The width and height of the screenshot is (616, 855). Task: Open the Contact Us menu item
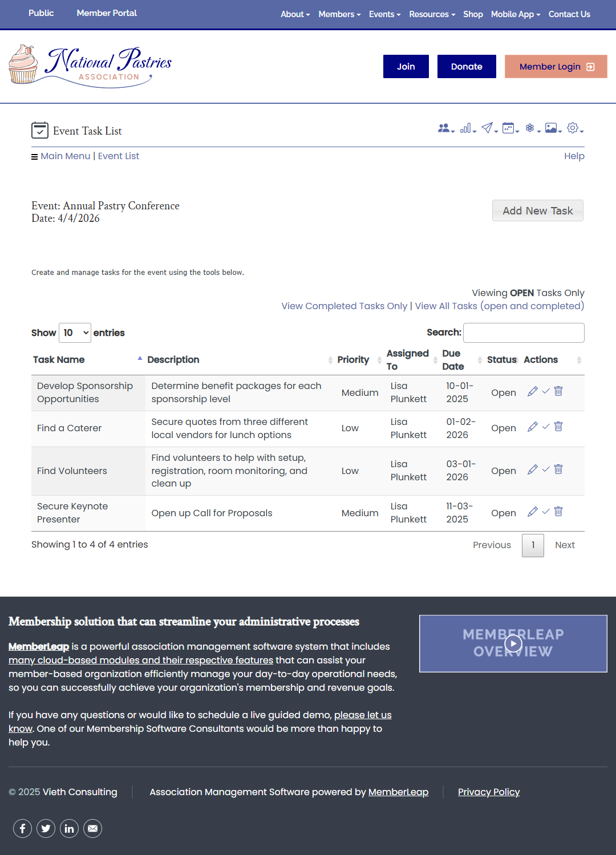pyautogui.click(x=569, y=14)
